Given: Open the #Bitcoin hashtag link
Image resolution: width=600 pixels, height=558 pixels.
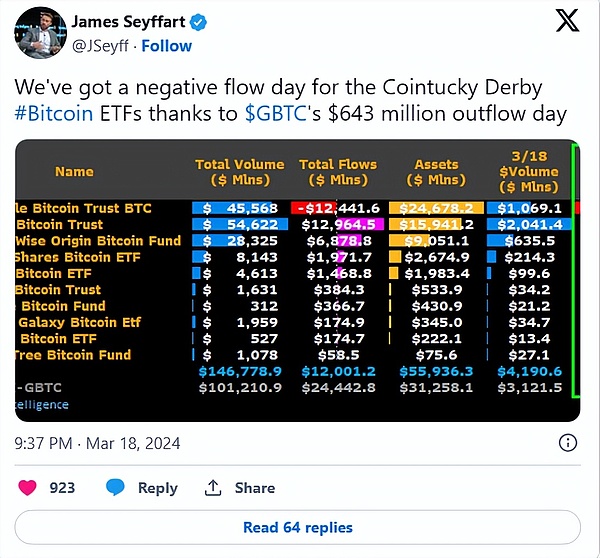Looking at the screenshot, I should tap(56, 116).
